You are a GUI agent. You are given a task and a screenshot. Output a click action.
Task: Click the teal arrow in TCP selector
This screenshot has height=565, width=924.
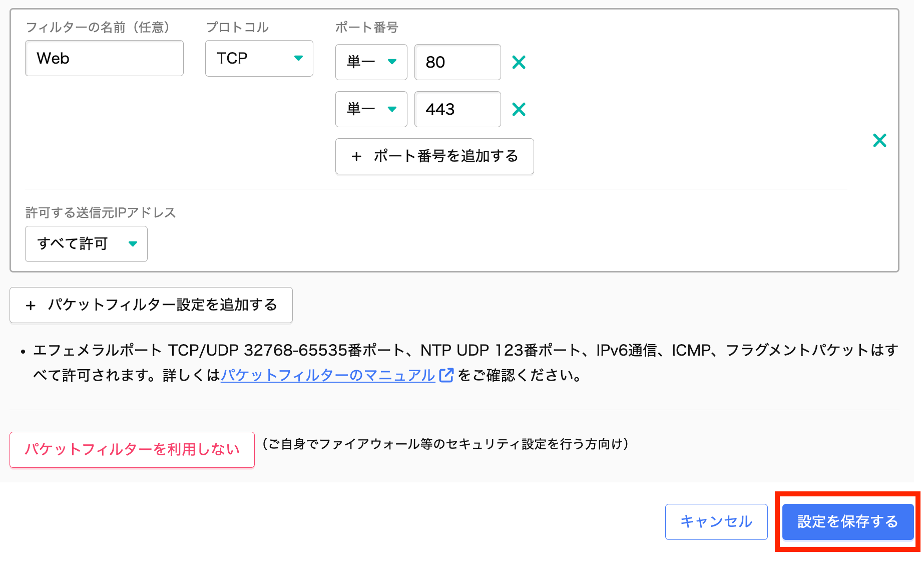[x=298, y=58]
